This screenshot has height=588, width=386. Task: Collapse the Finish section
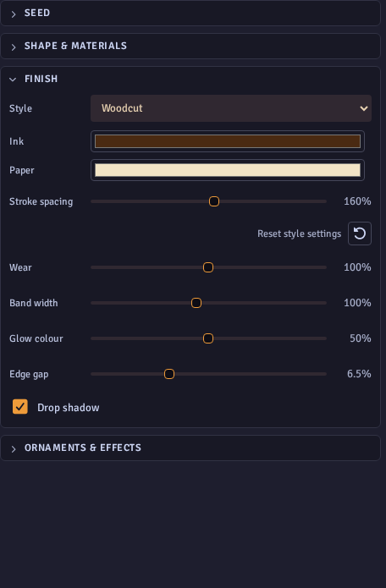click(190, 79)
